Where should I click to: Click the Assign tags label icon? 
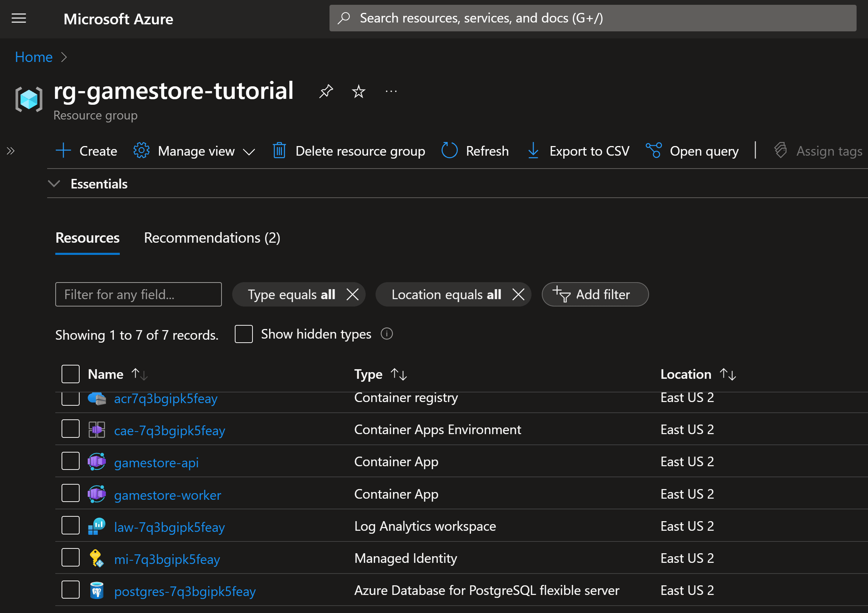[x=781, y=150]
